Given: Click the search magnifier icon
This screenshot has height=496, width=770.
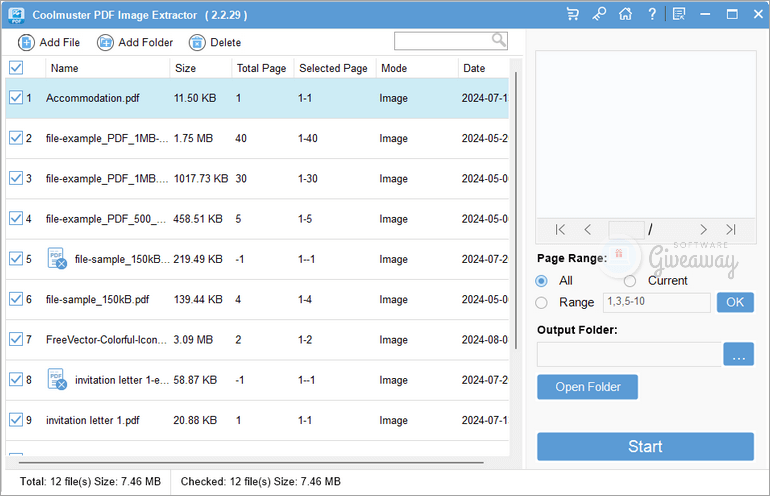Looking at the screenshot, I should click(498, 40).
